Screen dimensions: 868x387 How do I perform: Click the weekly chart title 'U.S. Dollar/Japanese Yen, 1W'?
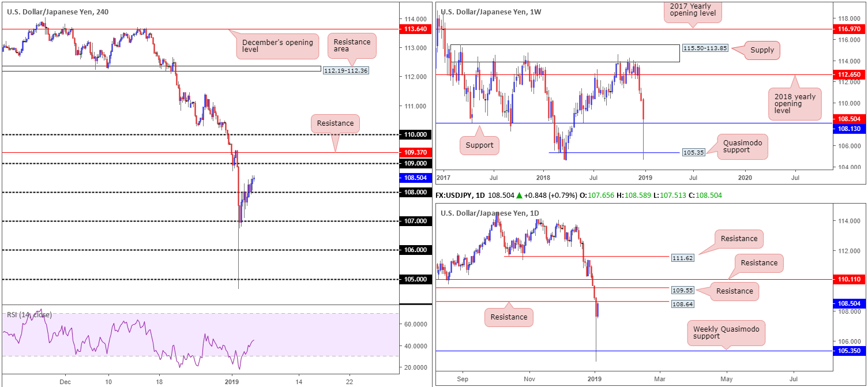coord(491,11)
